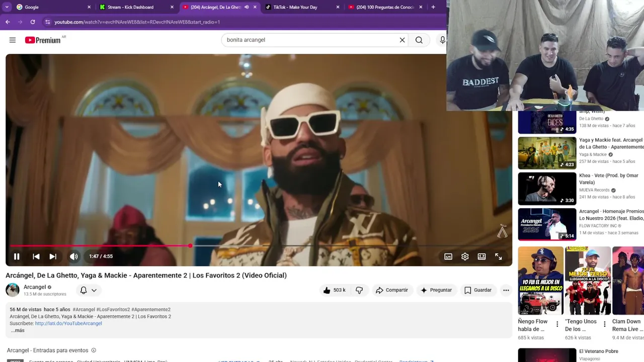This screenshot has width=644, height=362.
Task: Start voice search with microphone icon
Action: [x=442, y=40]
